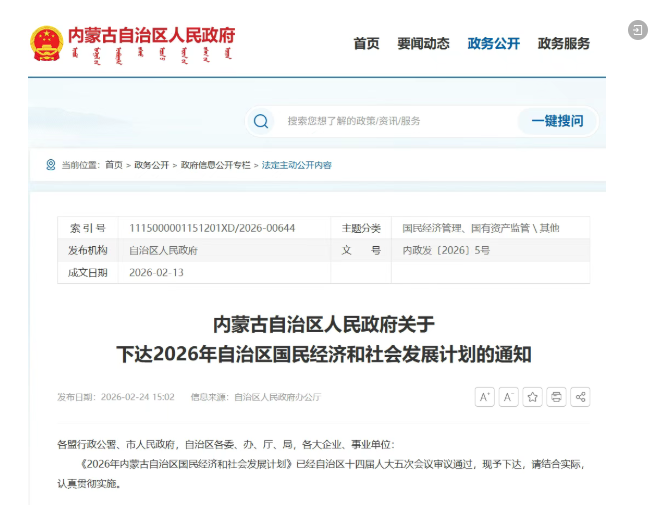Follow the 政务公开 breadcrumb link
Screen dimensions: 657x508
[152, 165]
